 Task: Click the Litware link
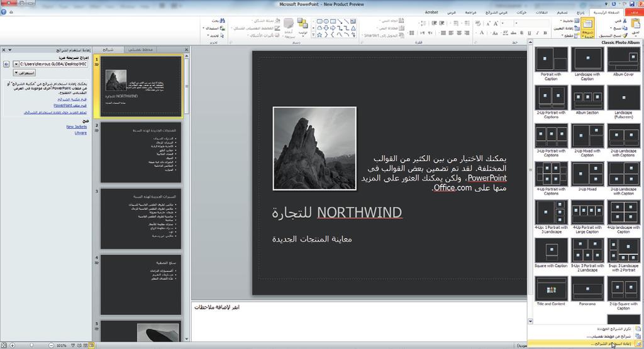pyautogui.click(x=80, y=133)
